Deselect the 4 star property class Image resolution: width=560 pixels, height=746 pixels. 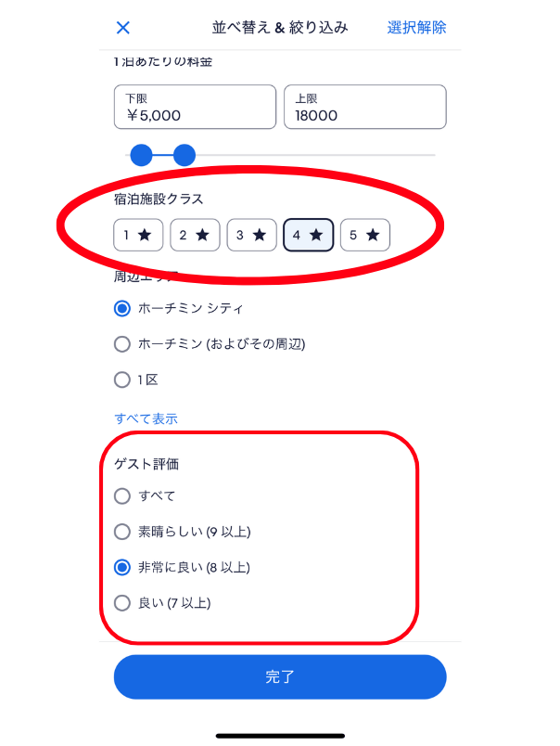pos(309,235)
